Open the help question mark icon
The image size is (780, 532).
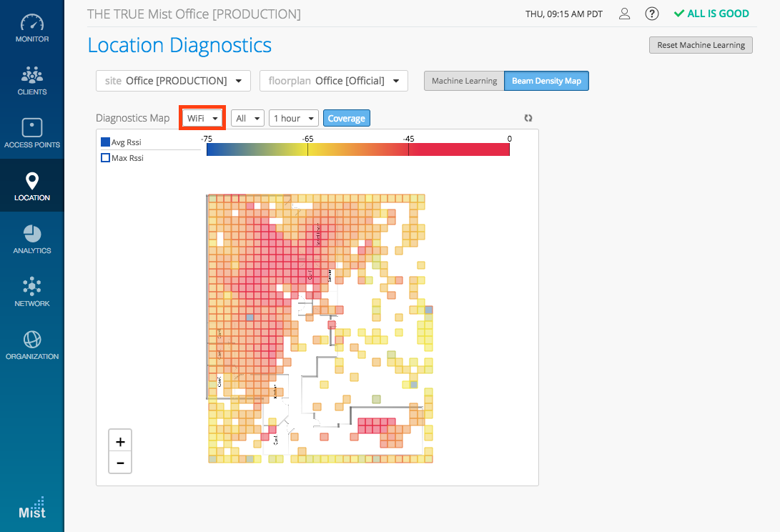pyautogui.click(x=651, y=14)
